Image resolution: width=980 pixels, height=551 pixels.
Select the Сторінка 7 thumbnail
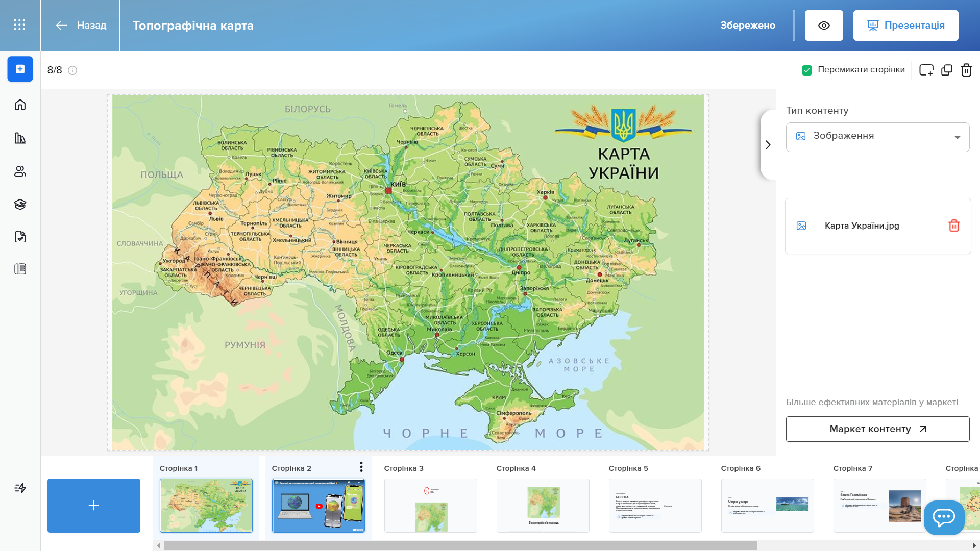tap(880, 506)
